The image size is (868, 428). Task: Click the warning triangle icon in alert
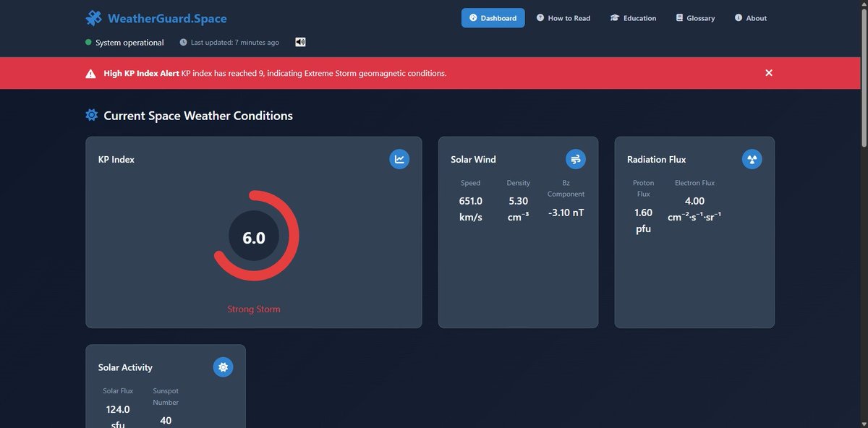pos(90,74)
